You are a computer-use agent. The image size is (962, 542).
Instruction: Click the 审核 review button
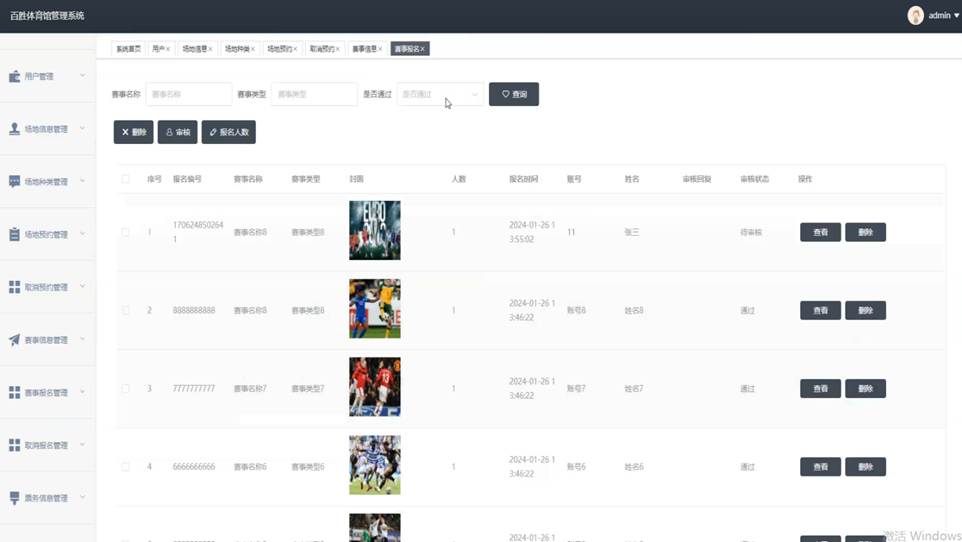(x=177, y=132)
